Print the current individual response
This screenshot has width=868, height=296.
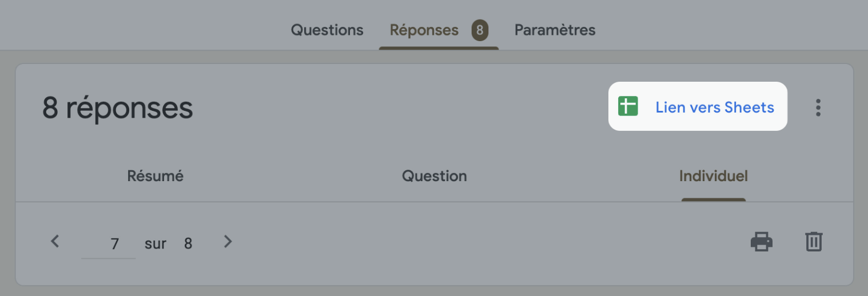pyautogui.click(x=762, y=242)
